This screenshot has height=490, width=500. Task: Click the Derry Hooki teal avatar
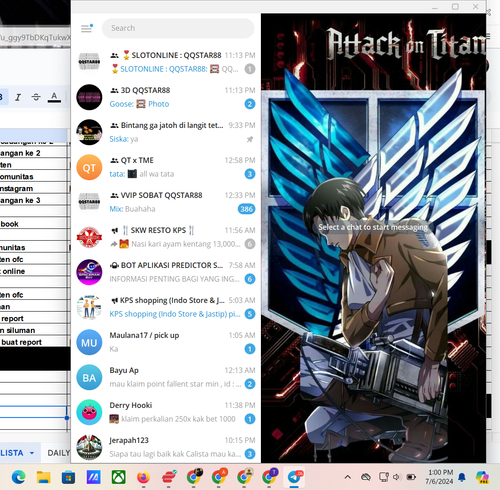[89, 412]
